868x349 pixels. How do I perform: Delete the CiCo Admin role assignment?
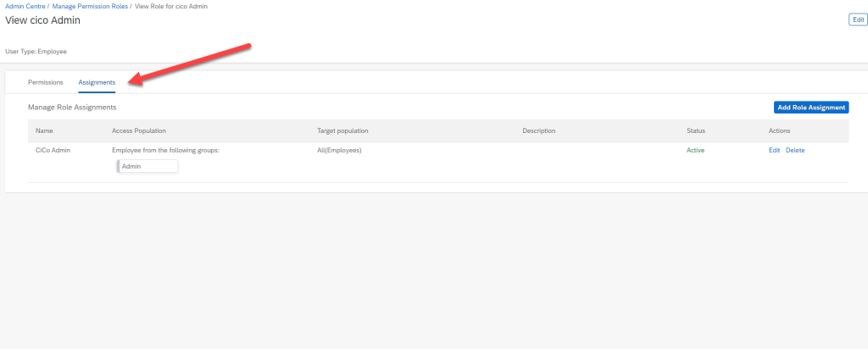click(795, 151)
